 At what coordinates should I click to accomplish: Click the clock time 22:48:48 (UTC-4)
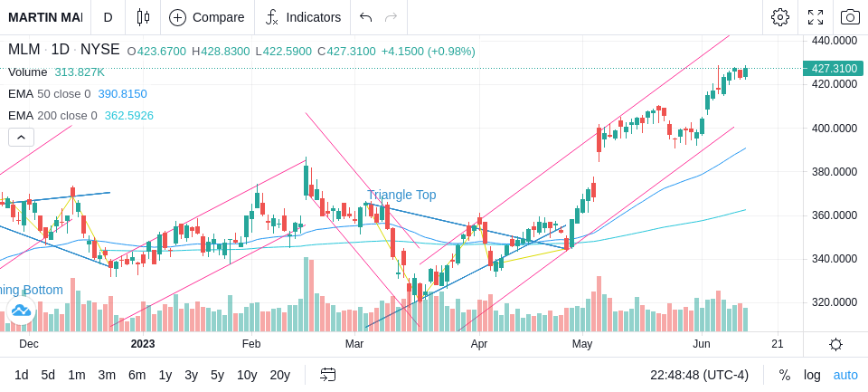(x=699, y=376)
